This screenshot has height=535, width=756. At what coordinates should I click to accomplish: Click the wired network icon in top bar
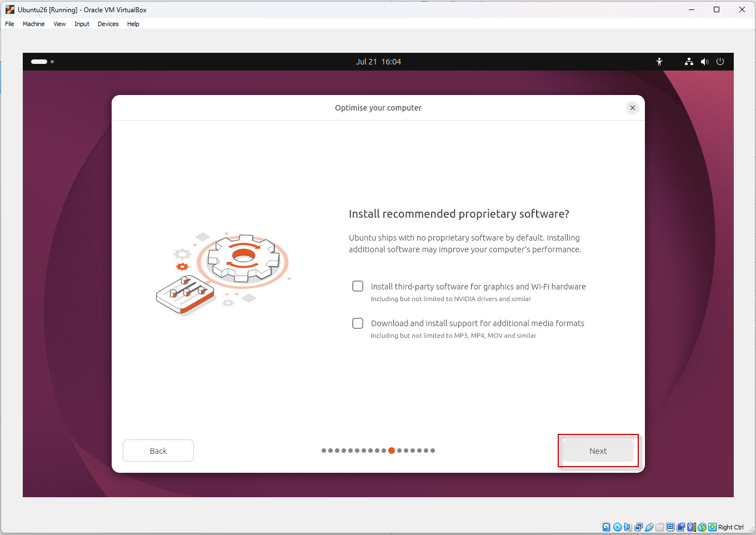coord(689,62)
